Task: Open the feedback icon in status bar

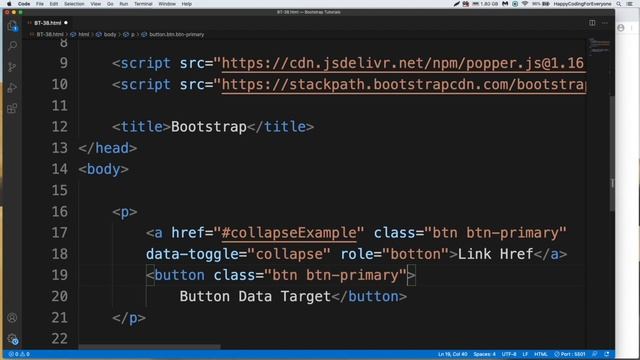Action: [x=595, y=354]
